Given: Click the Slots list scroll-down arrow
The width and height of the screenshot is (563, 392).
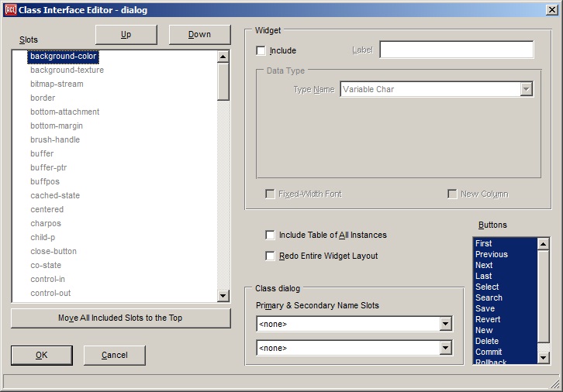Looking at the screenshot, I should tap(223, 295).
